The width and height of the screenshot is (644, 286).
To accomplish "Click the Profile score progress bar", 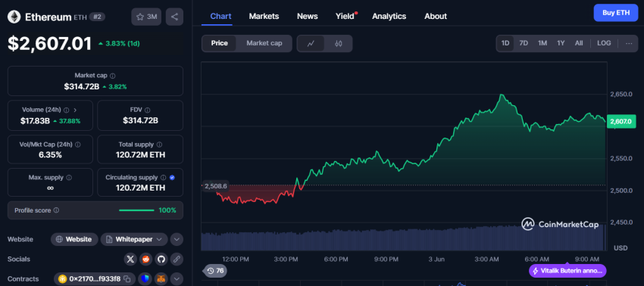I will pos(137,210).
